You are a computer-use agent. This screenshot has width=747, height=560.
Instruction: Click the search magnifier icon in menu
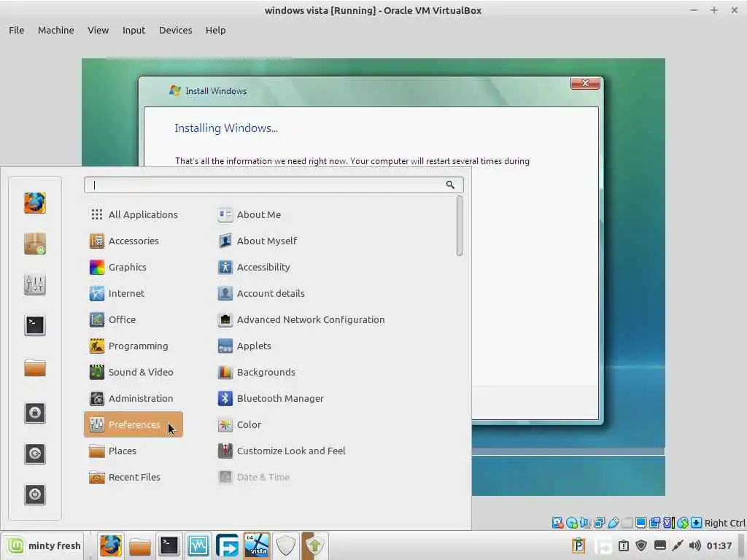point(450,184)
